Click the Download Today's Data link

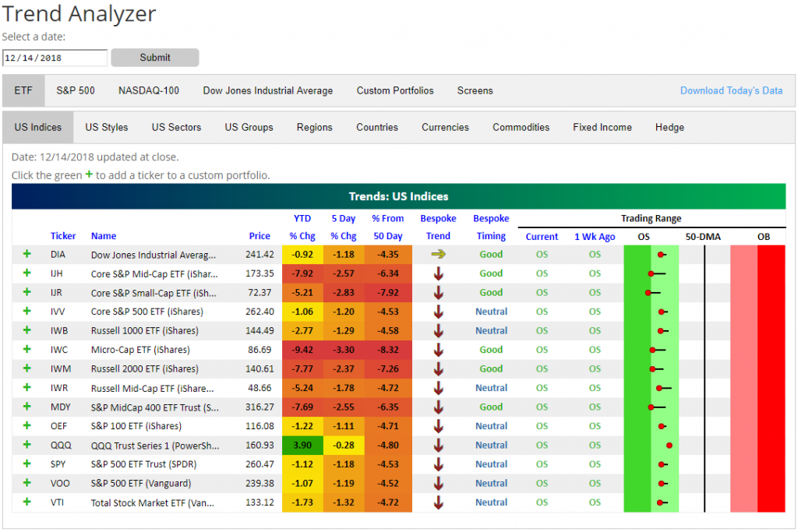(731, 90)
